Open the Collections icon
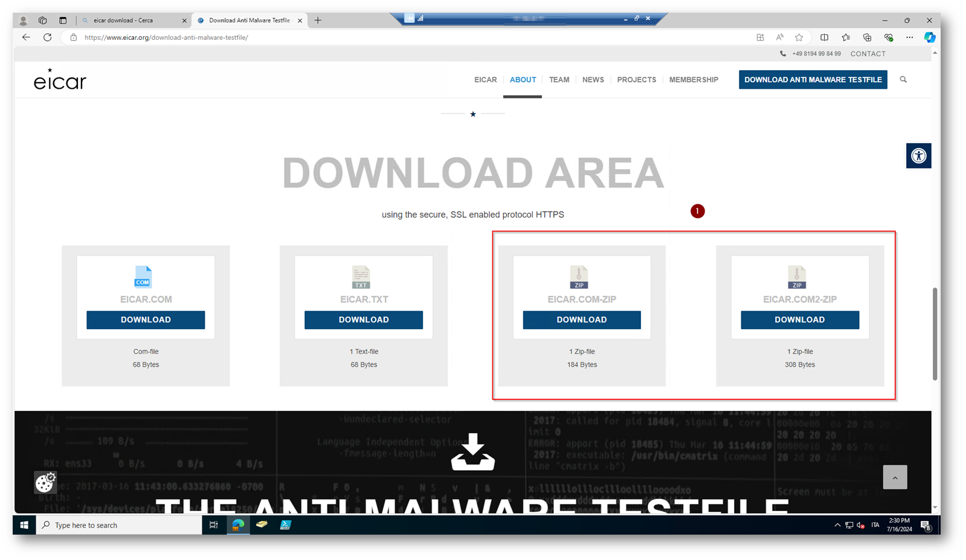The height and width of the screenshot is (560, 966). [867, 37]
